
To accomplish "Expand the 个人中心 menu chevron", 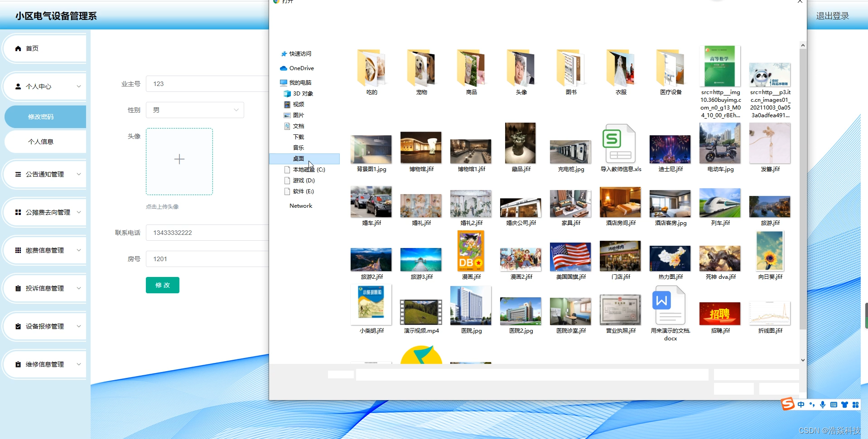I will (79, 86).
